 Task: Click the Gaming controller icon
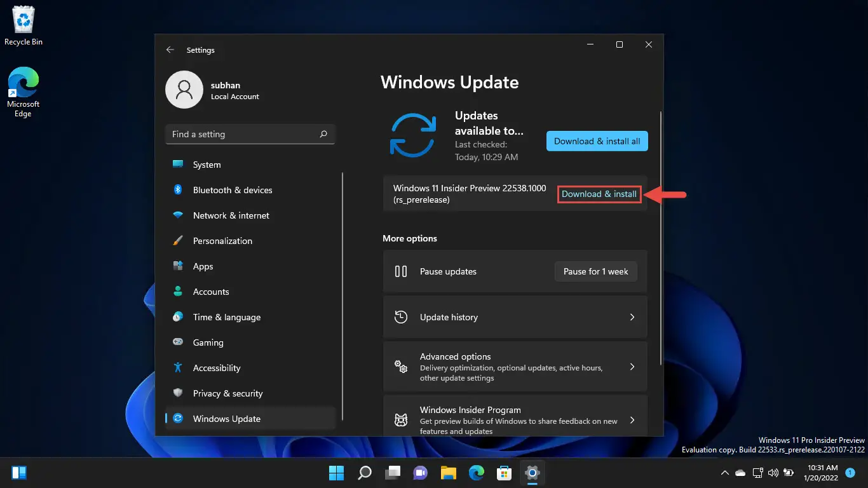tap(178, 342)
